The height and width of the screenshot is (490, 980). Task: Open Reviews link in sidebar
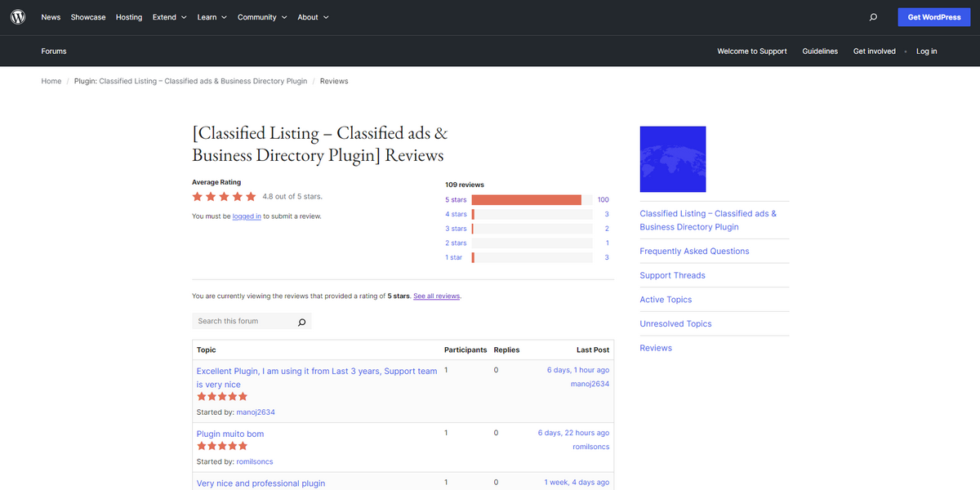pos(656,348)
